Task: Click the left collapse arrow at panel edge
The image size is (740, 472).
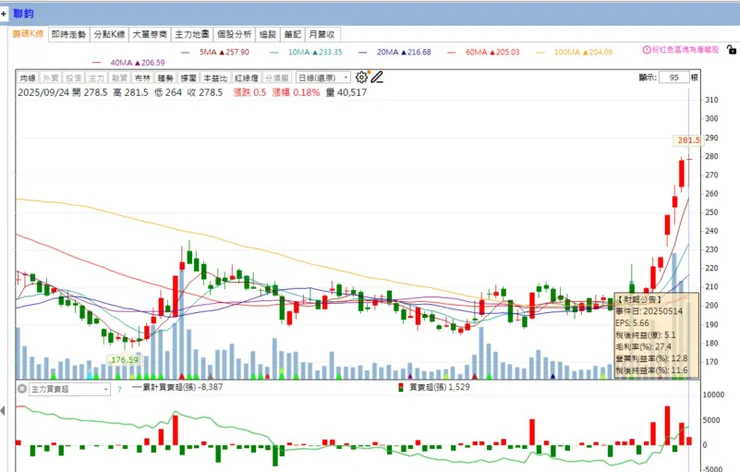Action: pos(3,410)
